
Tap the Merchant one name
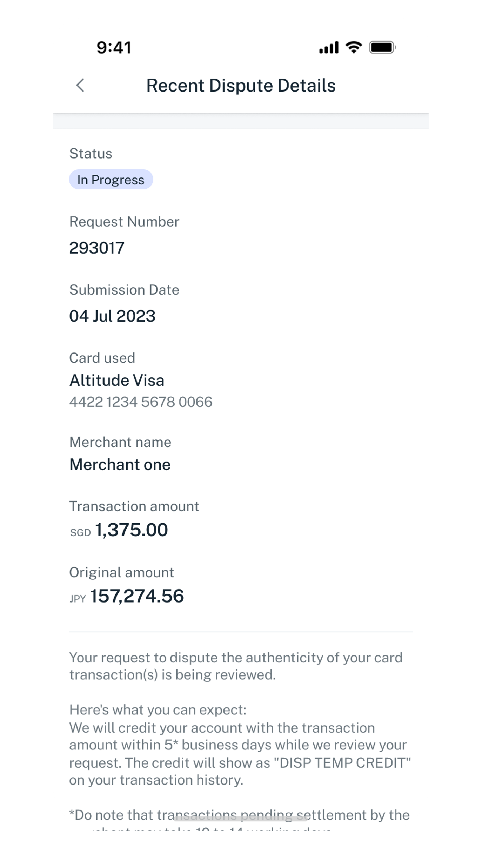(x=120, y=465)
